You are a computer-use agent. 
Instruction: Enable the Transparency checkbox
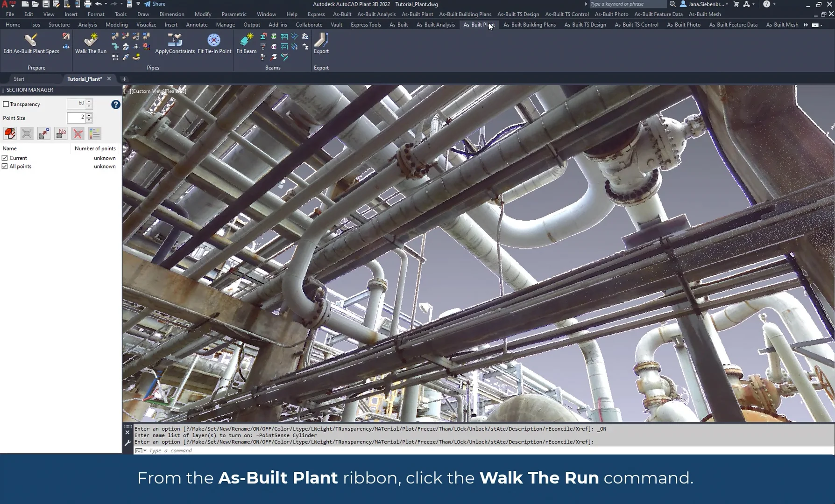tap(6, 104)
